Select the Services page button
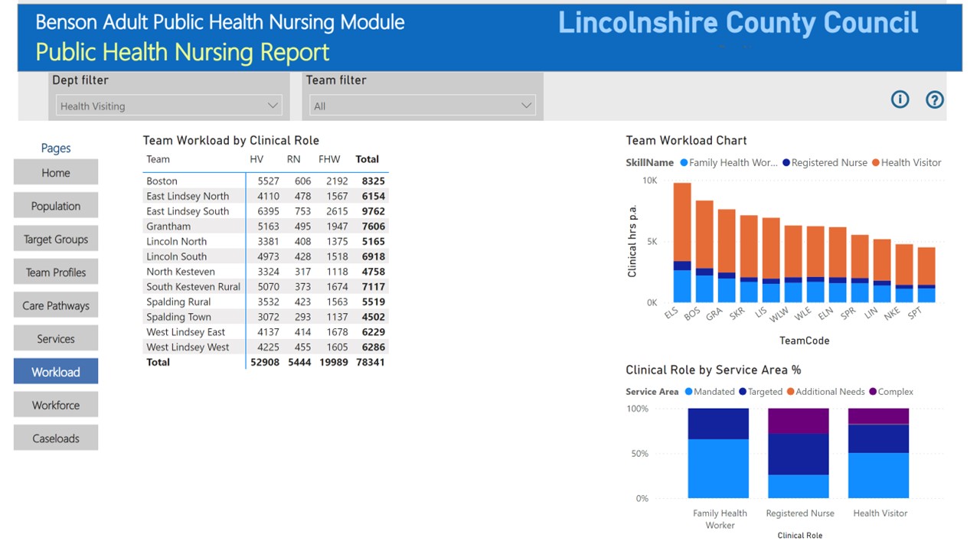This screenshot has width=980, height=551. click(56, 339)
